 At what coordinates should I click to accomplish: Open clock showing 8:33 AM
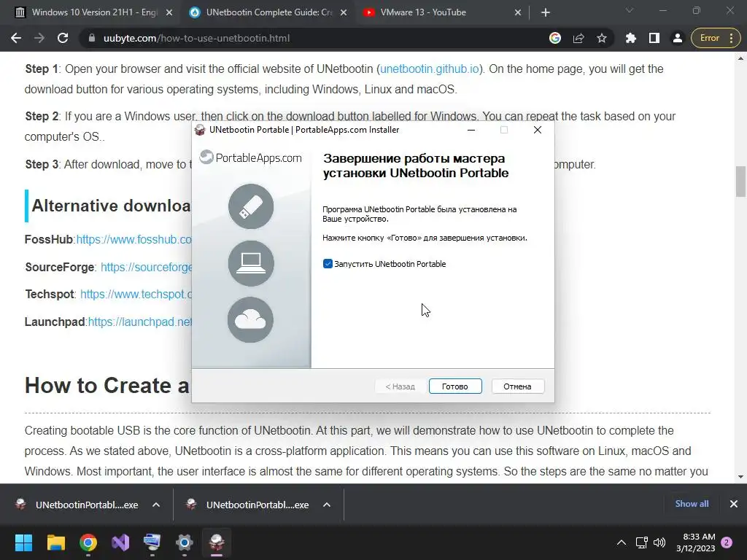point(695,542)
